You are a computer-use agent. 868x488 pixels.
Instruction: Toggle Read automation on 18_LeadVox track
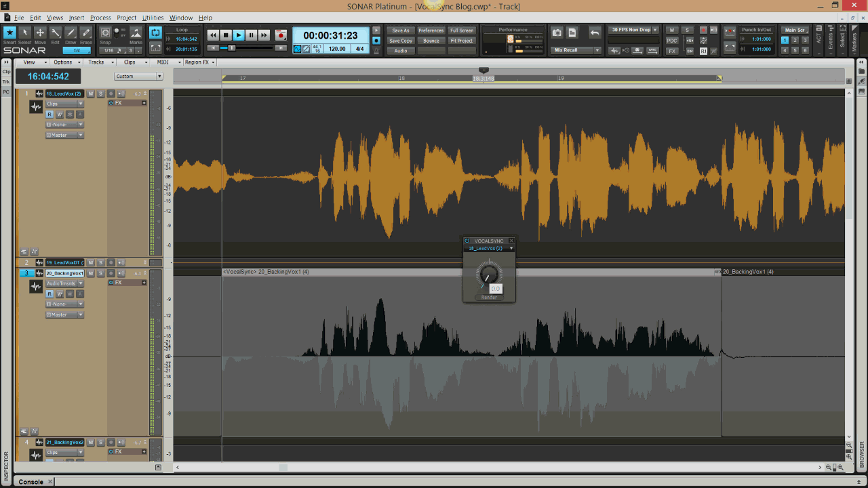pos(50,115)
